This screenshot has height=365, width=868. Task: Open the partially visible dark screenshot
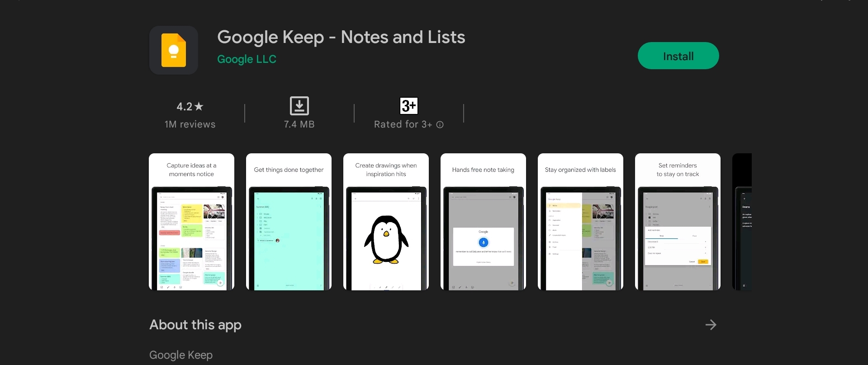pyautogui.click(x=742, y=222)
